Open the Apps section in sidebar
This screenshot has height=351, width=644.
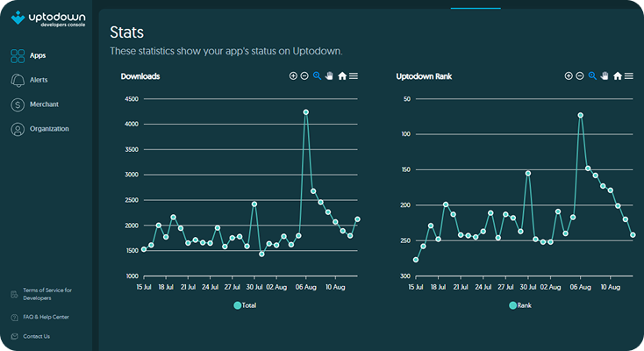click(x=37, y=55)
